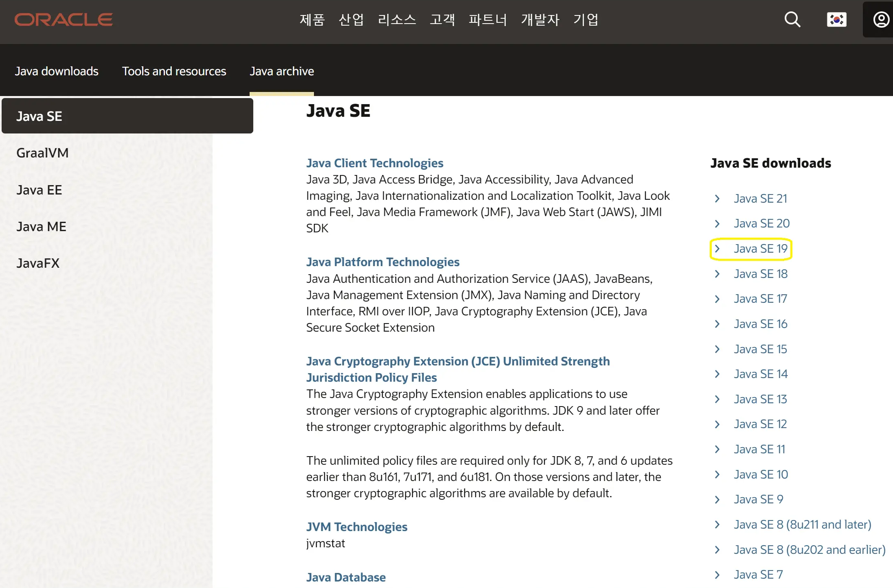Open Java Platform Technologies link
The image size is (893, 588).
pos(383,262)
